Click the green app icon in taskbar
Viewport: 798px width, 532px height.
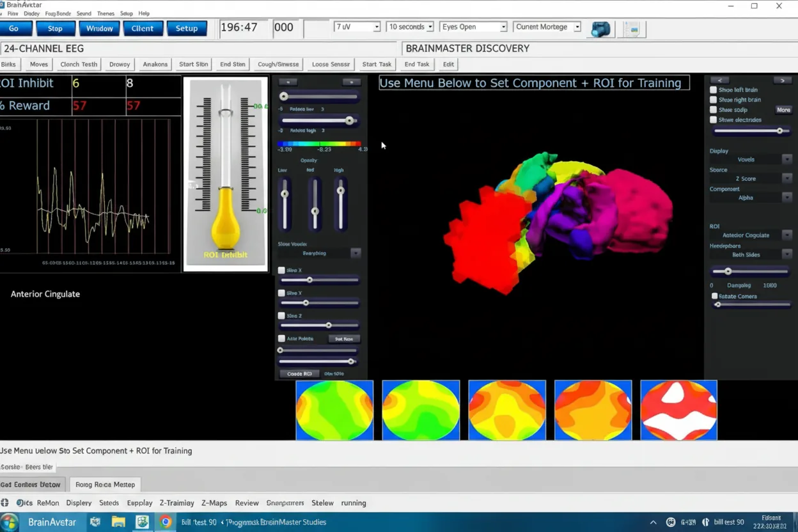[142, 522]
